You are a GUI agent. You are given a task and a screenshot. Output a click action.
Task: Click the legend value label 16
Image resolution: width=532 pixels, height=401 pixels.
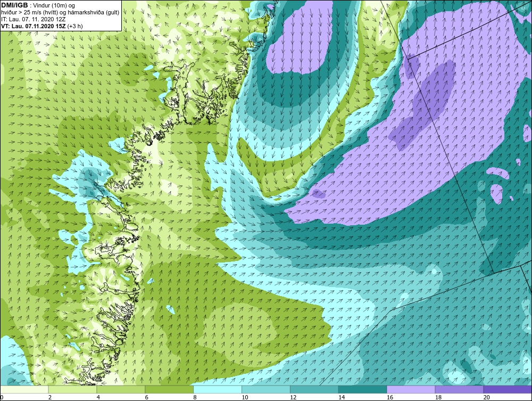[x=390, y=397]
